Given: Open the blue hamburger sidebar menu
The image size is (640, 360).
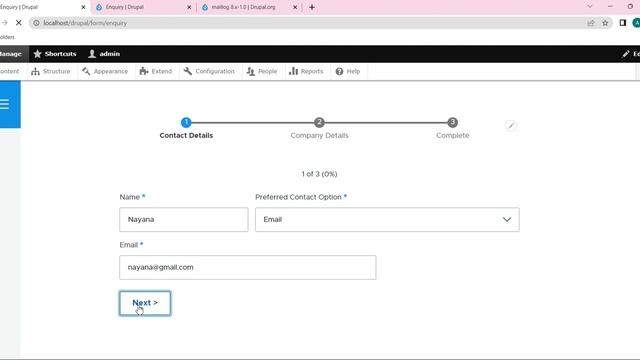Looking at the screenshot, I should (5, 104).
